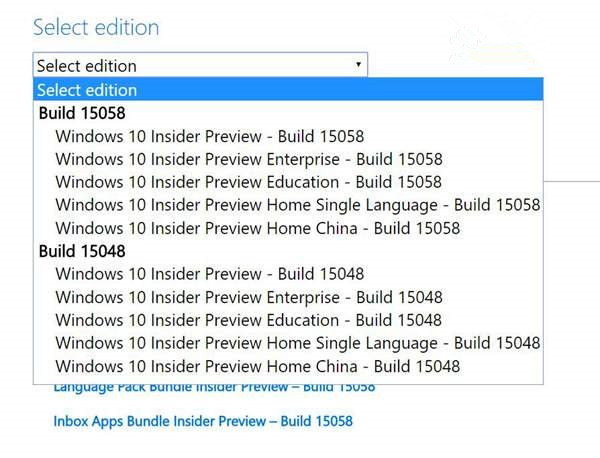Pick Insider Preview Education - Build 15048
The image size is (600, 458).
[x=248, y=320]
